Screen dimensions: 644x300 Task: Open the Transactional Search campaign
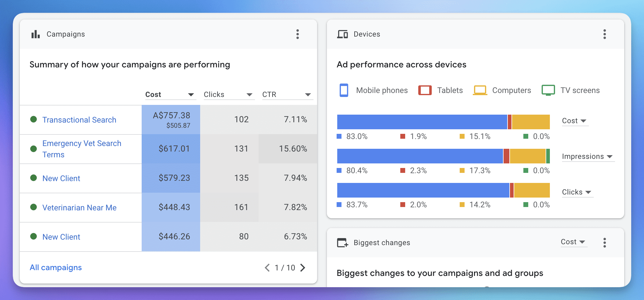[x=79, y=120]
